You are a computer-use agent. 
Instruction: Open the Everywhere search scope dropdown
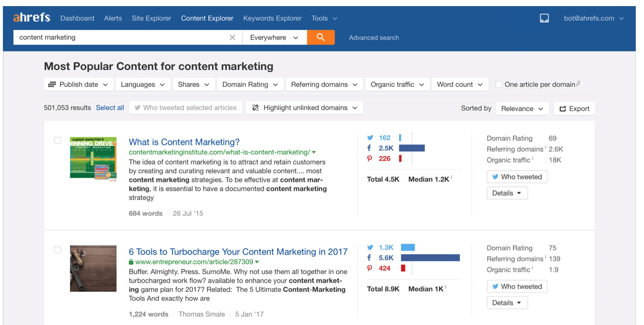pos(275,37)
